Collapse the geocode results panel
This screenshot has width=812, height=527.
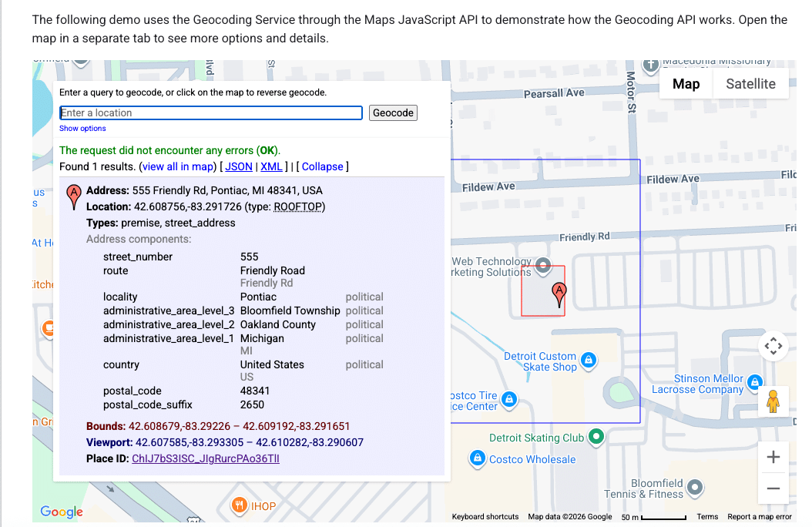coord(322,166)
